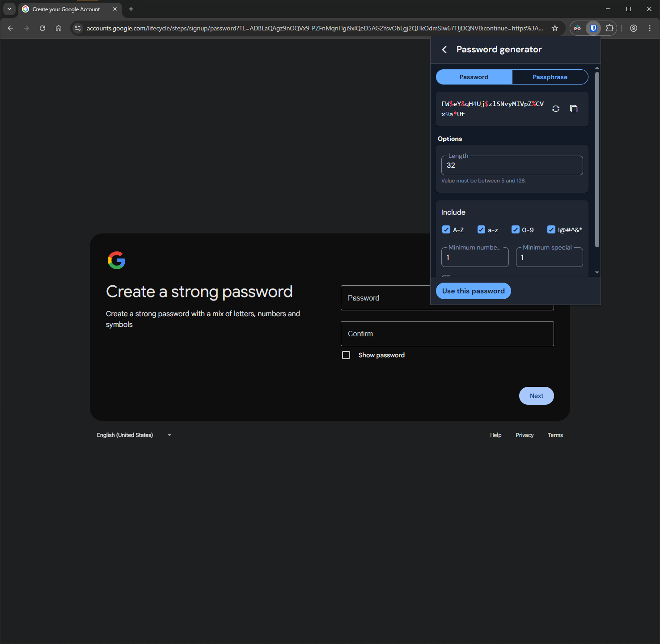Switch to the Passphrase tab
Viewport: 660px width, 644px height.
tap(550, 77)
